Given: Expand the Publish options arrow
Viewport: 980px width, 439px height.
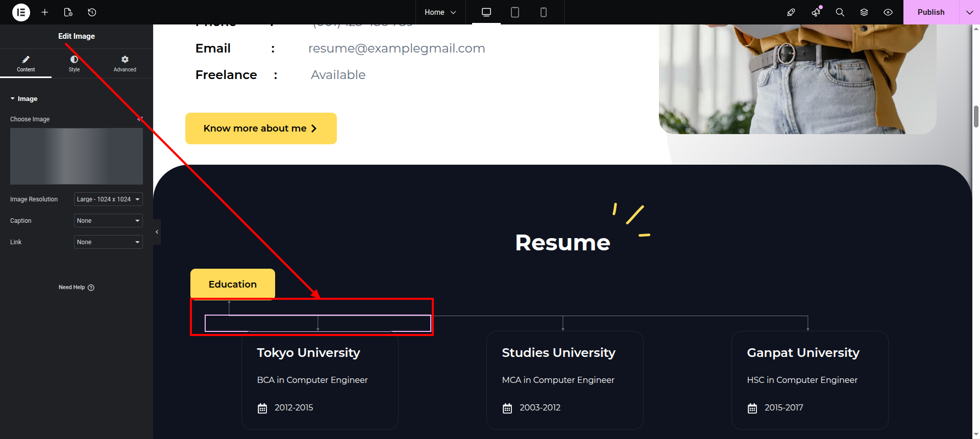Looking at the screenshot, I should pos(969,12).
